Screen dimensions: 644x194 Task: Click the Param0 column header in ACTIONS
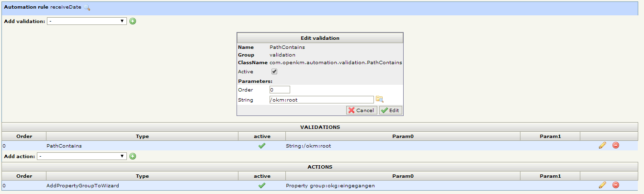(x=403, y=176)
